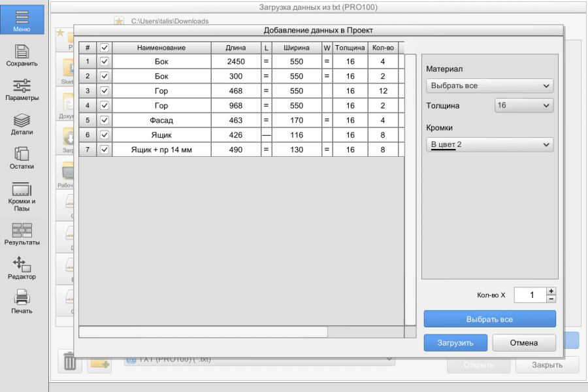Click the Наименование column header
Image resolution: width=588 pixels, height=392 pixels.
(161, 48)
